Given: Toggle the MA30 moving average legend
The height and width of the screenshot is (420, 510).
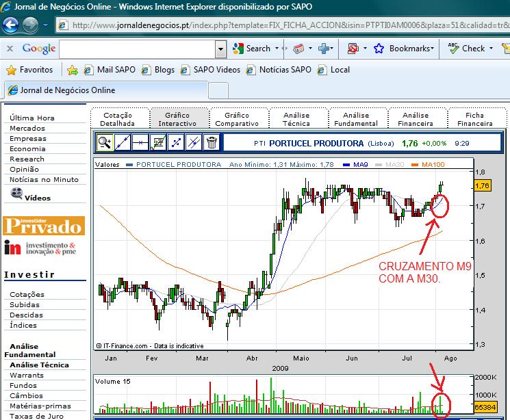Looking at the screenshot, I should point(390,164).
